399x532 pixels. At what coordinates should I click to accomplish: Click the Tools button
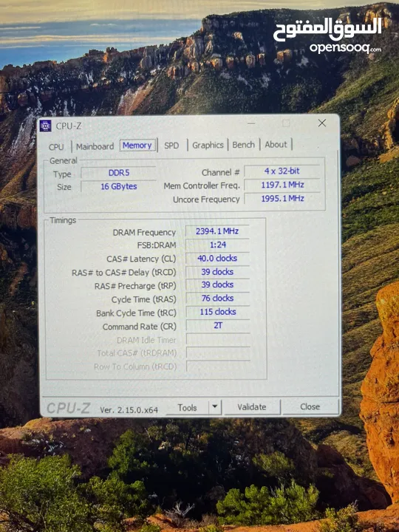coord(187,407)
